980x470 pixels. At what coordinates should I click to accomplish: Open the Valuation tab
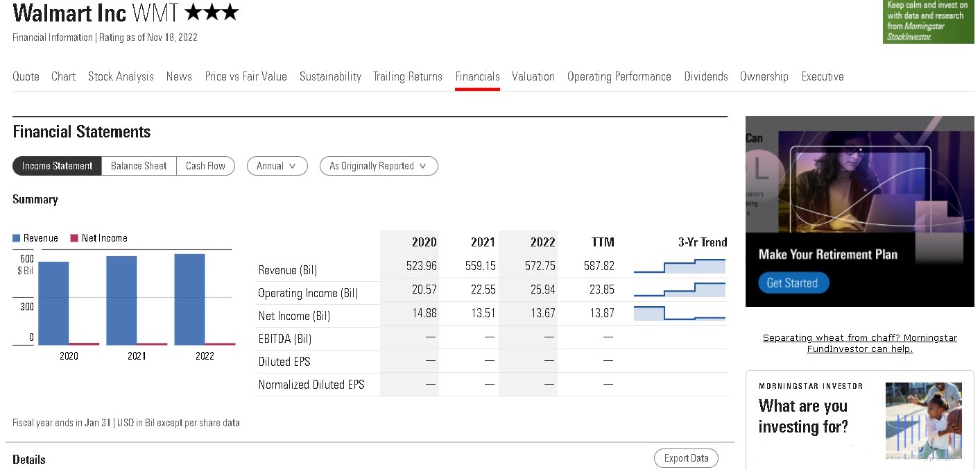click(533, 76)
